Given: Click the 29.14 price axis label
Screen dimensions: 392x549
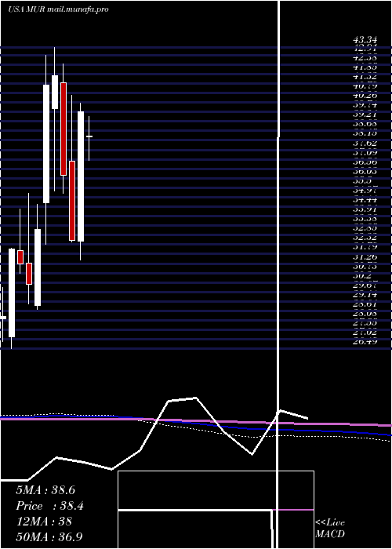Looking at the screenshot, I should [365, 294].
